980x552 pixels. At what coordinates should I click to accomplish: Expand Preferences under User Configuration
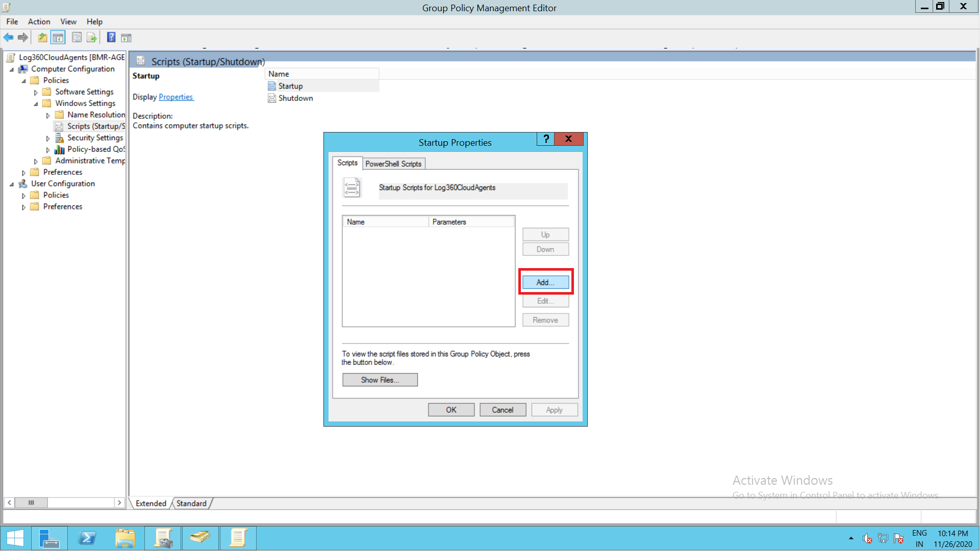click(23, 207)
